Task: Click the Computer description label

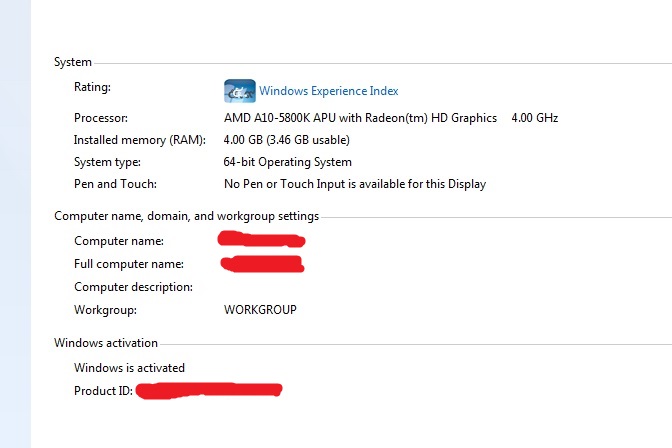Action: [133, 287]
